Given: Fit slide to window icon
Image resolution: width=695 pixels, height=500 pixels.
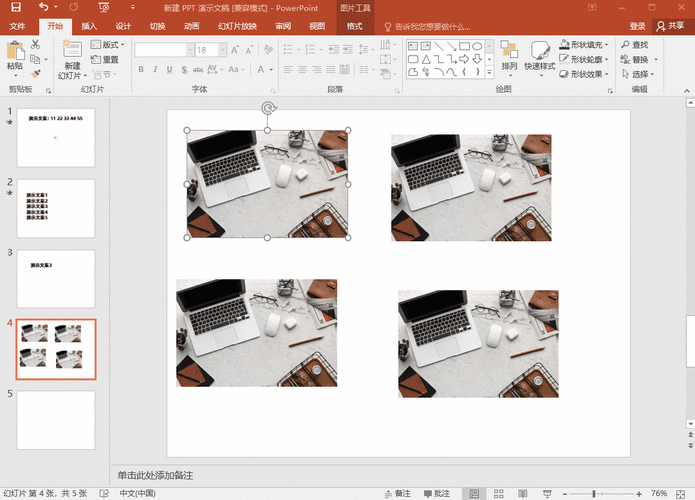Looking at the screenshot, I should pos(681,494).
